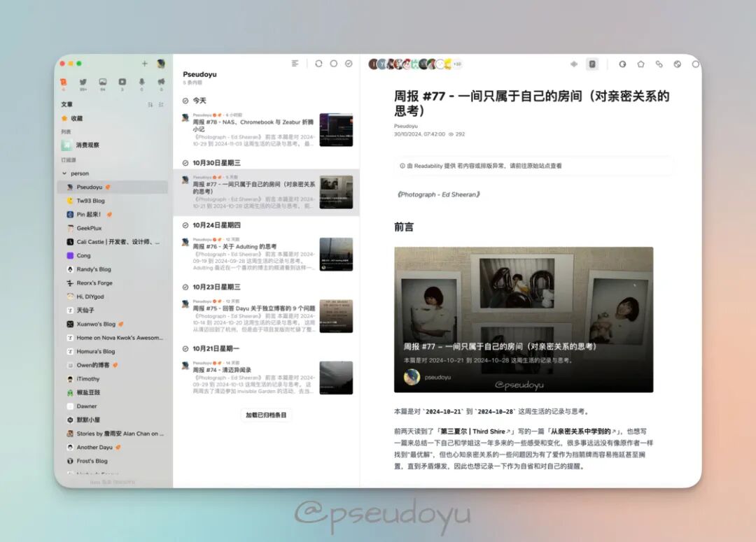Mark the 10月21日星期一 group as read
756x542 pixels.
[185, 349]
